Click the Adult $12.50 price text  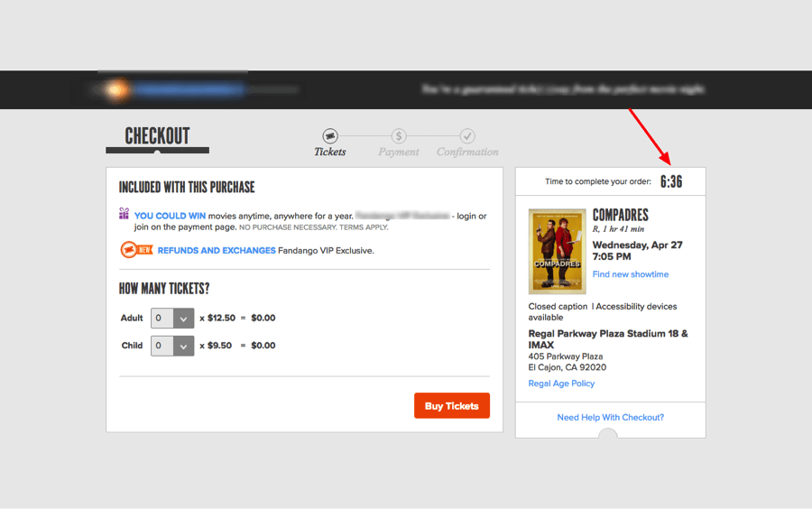pyautogui.click(x=221, y=318)
